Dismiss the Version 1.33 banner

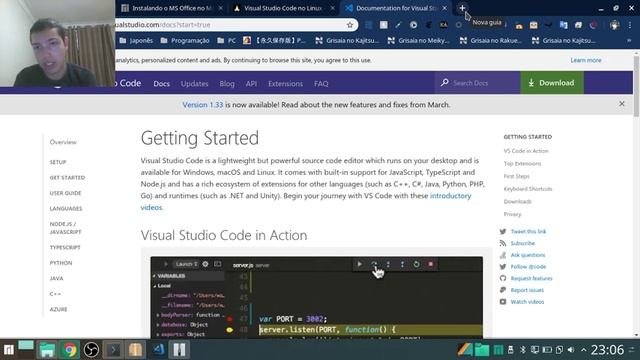point(622,104)
